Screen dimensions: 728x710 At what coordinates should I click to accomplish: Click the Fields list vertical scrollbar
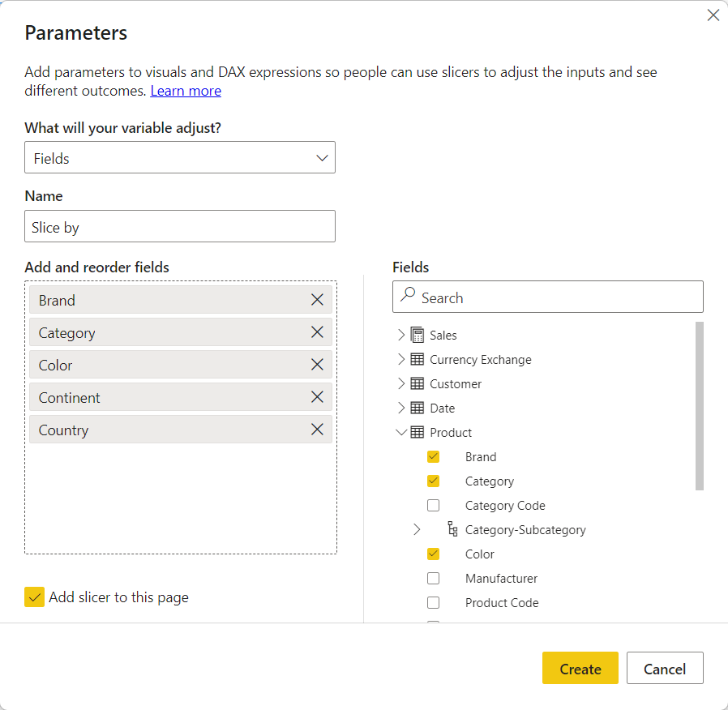tap(699, 405)
